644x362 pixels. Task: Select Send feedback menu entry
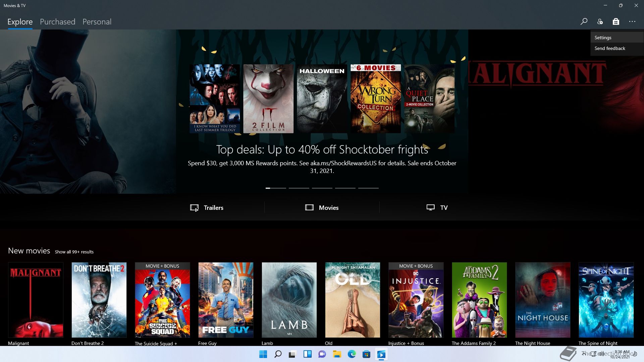[617, 48]
